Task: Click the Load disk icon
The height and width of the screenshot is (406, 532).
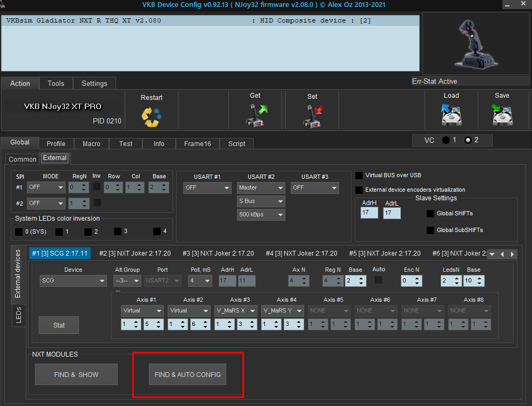Action: coord(451,114)
